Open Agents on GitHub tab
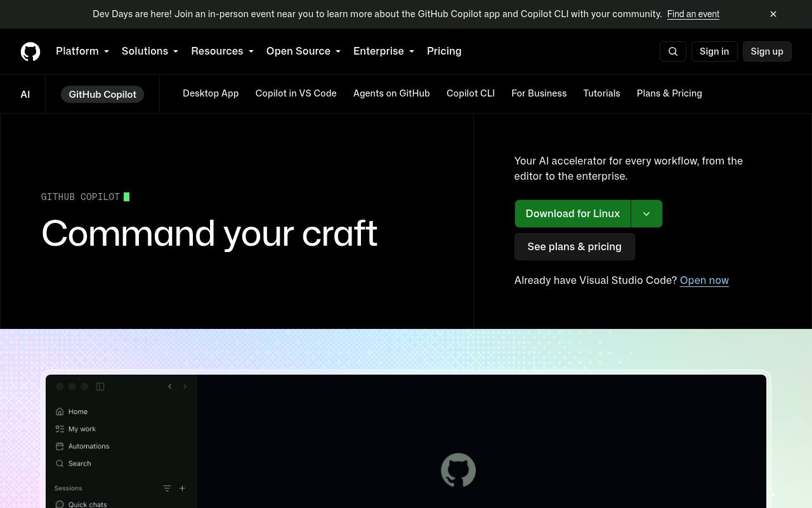812x508 pixels. (x=391, y=93)
